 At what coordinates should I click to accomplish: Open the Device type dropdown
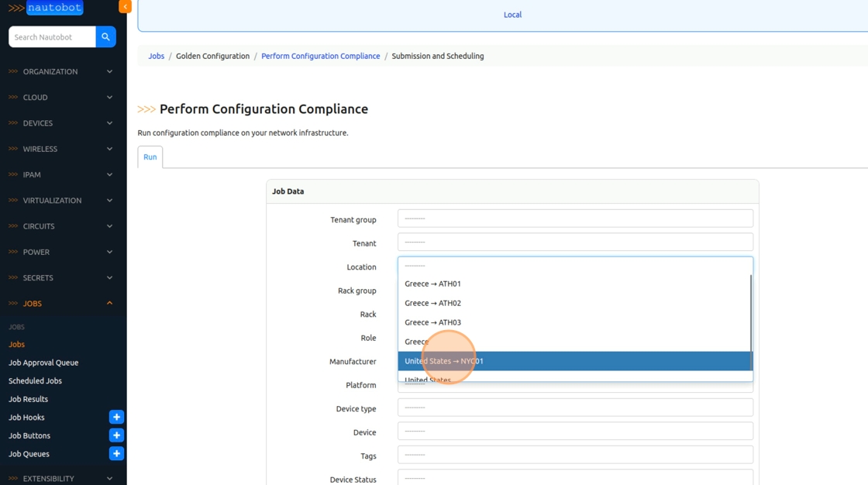click(574, 408)
